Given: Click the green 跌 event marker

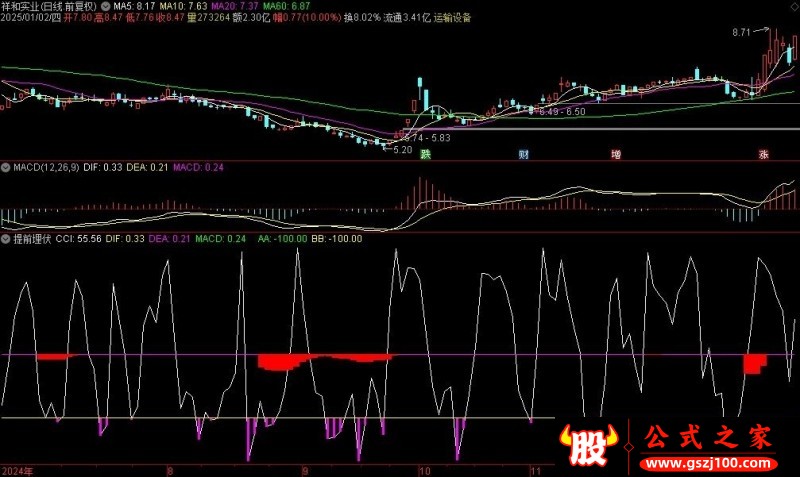Looking at the screenshot, I should tap(426, 154).
